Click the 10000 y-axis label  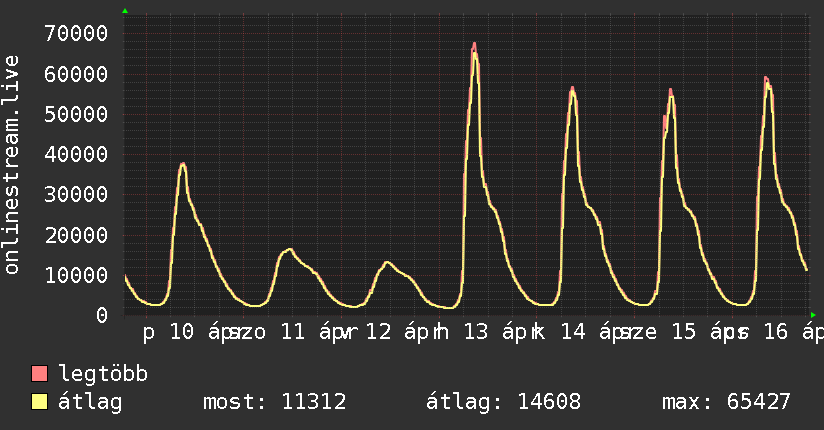(76, 275)
